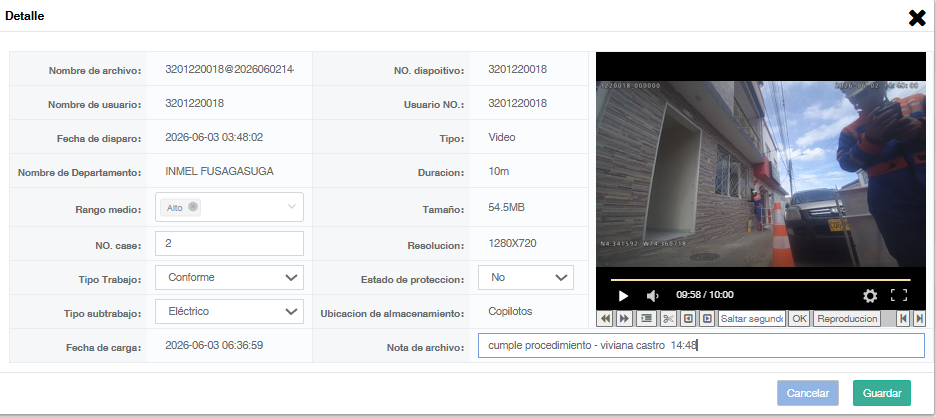Open the Estado de proteccion dropdown

pyautogui.click(x=526, y=277)
